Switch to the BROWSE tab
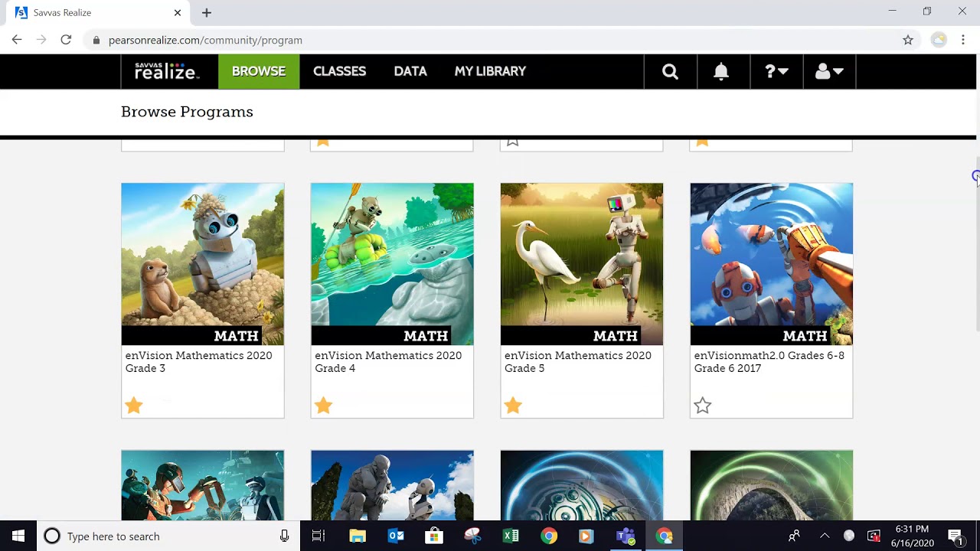980x551 pixels. click(259, 71)
